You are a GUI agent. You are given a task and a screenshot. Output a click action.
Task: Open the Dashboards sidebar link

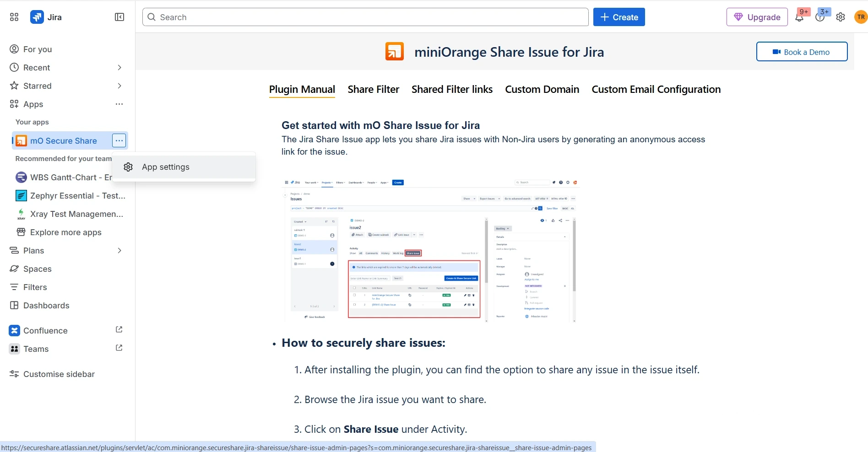(46, 305)
